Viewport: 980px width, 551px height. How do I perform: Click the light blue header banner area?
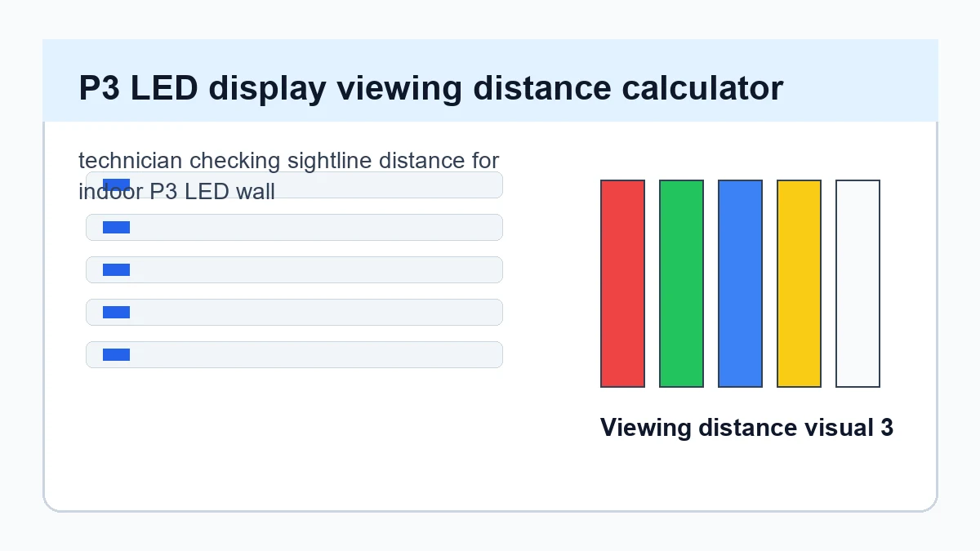click(x=490, y=80)
